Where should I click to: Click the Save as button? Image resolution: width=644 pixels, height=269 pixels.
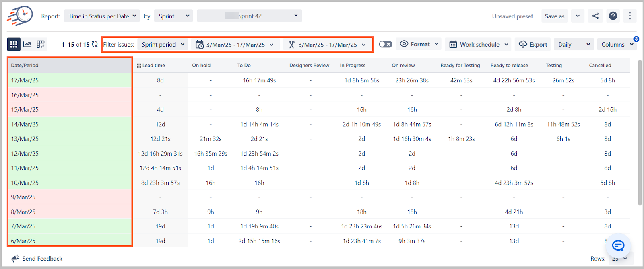click(554, 16)
